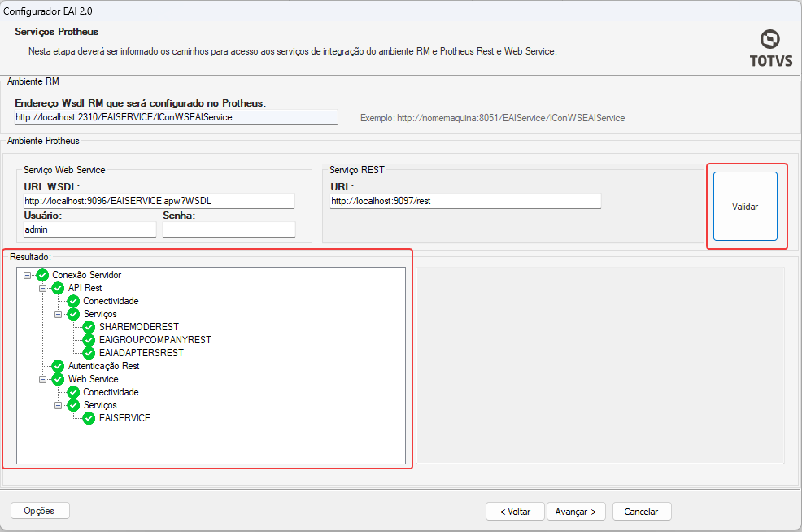Select the green check beside Conexão Servidor

[x=42, y=275]
